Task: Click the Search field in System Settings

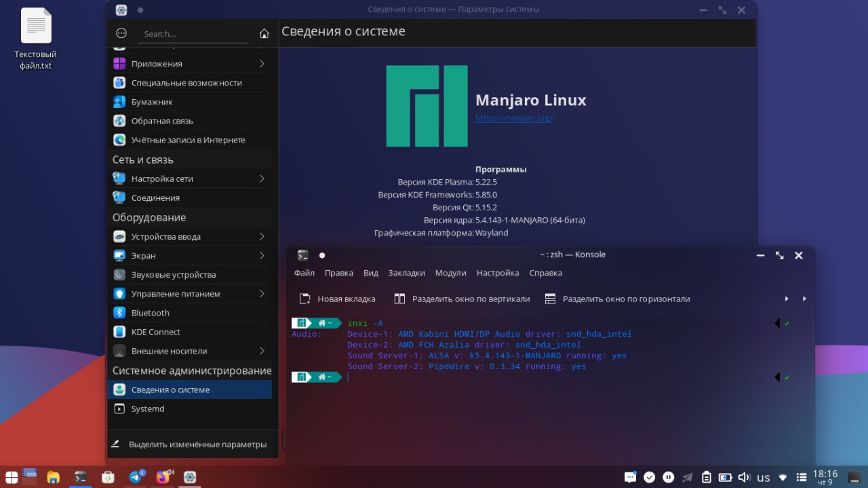Action: click(x=193, y=34)
